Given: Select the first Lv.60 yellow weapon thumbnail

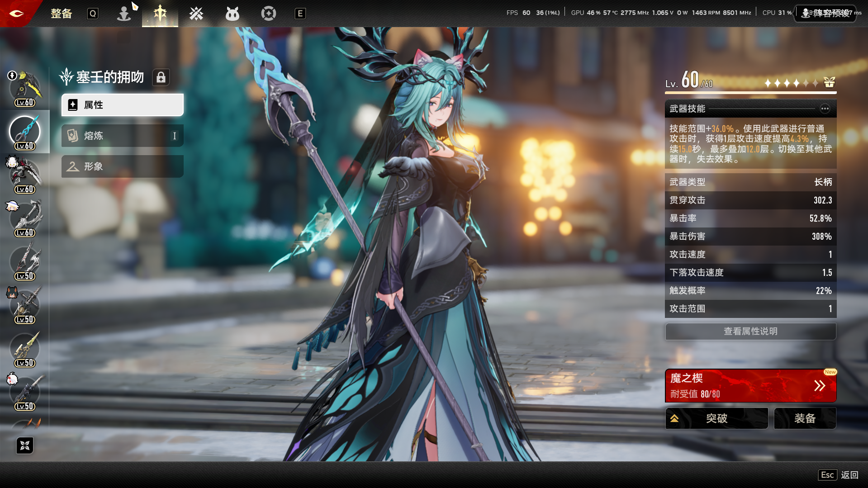Looking at the screenshot, I should click(25, 89).
